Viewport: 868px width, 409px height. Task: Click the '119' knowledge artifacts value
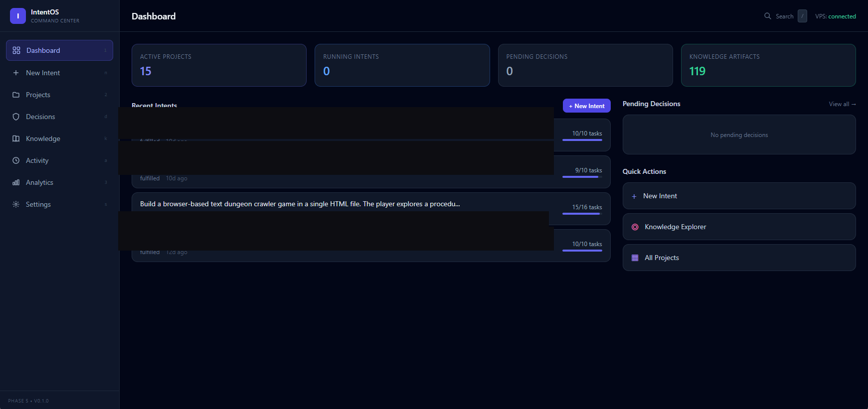(x=697, y=71)
